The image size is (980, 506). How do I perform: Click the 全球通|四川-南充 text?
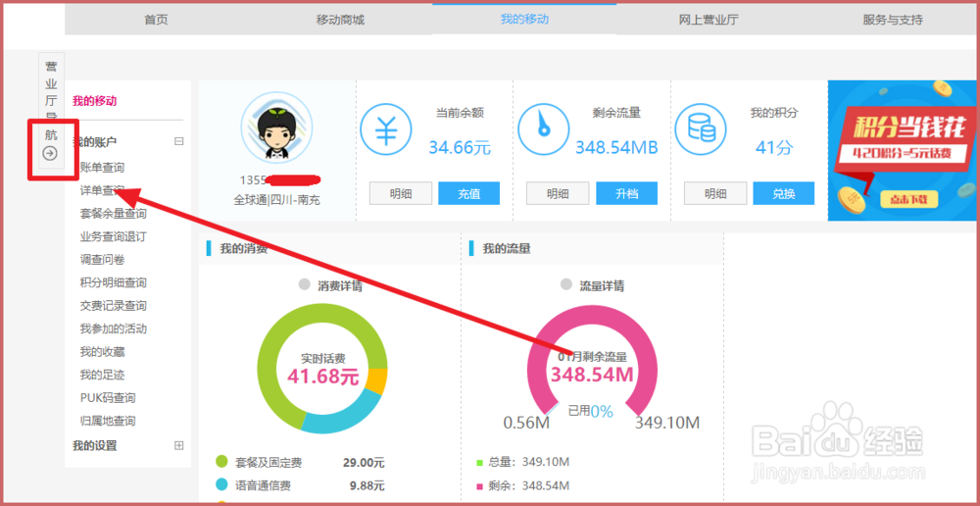coord(277,202)
